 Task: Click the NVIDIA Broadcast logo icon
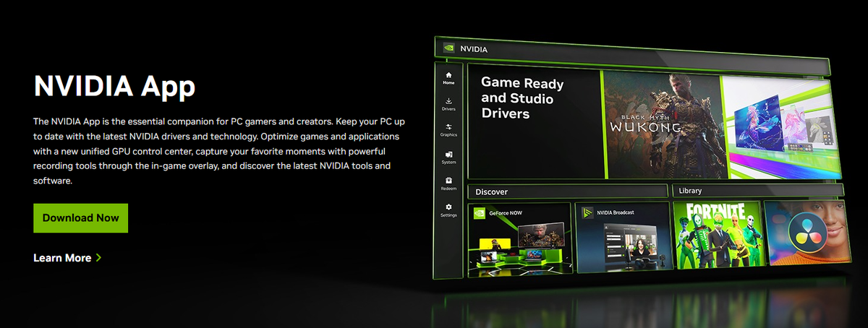click(588, 213)
